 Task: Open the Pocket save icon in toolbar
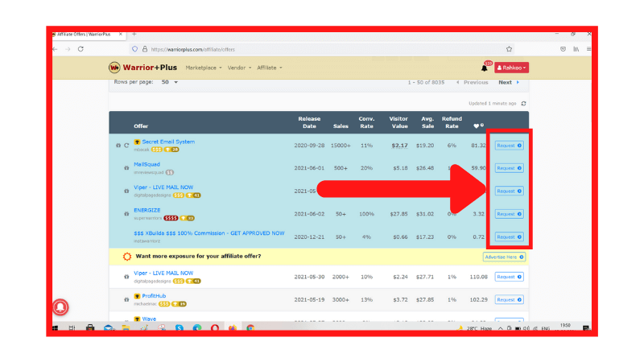[563, 49]
